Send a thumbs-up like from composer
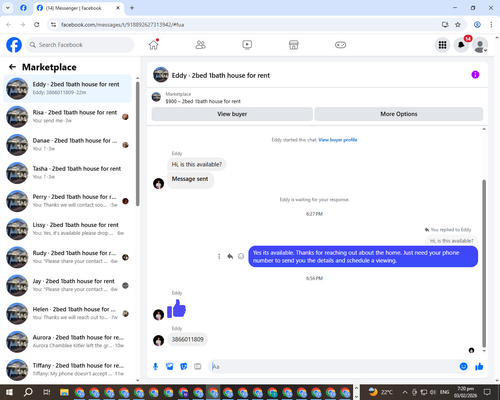Image resolution: width=500 pixels, height=400 pixels. (479, 367)
